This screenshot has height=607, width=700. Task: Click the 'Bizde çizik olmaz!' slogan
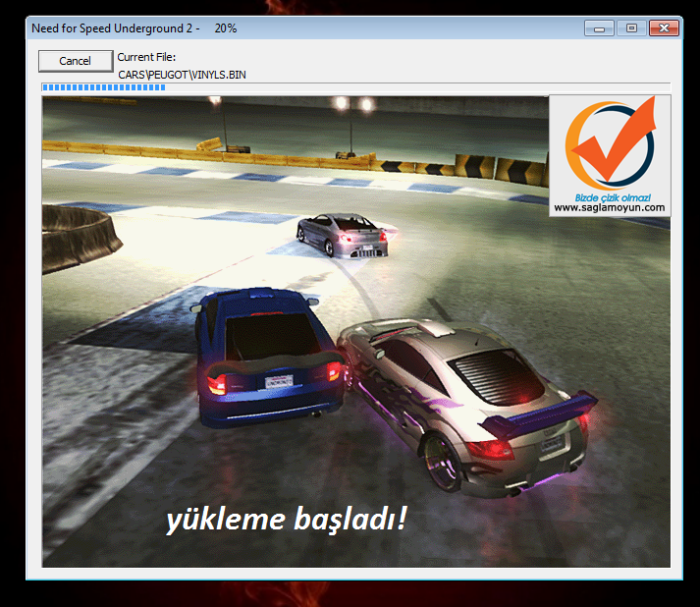coord(613,197)
